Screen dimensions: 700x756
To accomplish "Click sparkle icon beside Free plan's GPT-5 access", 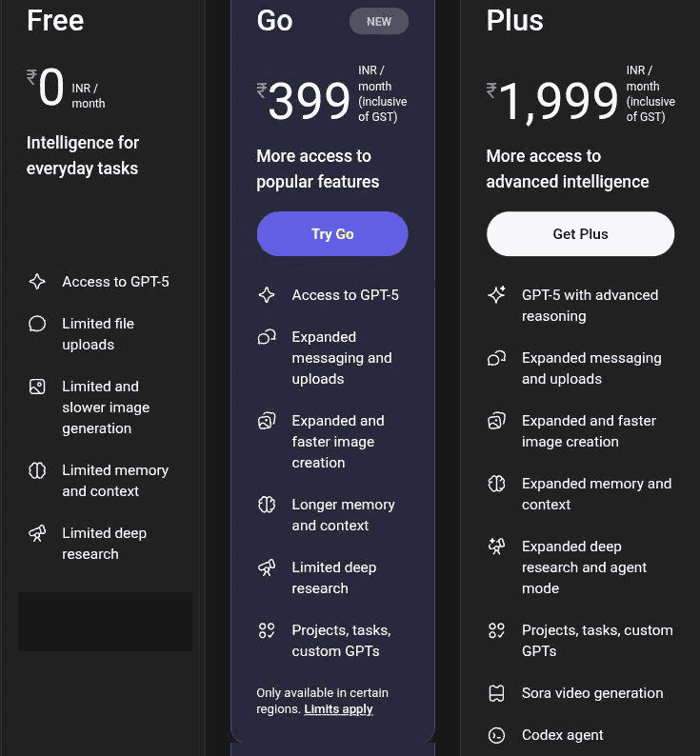I will click(x=37, y=282).
